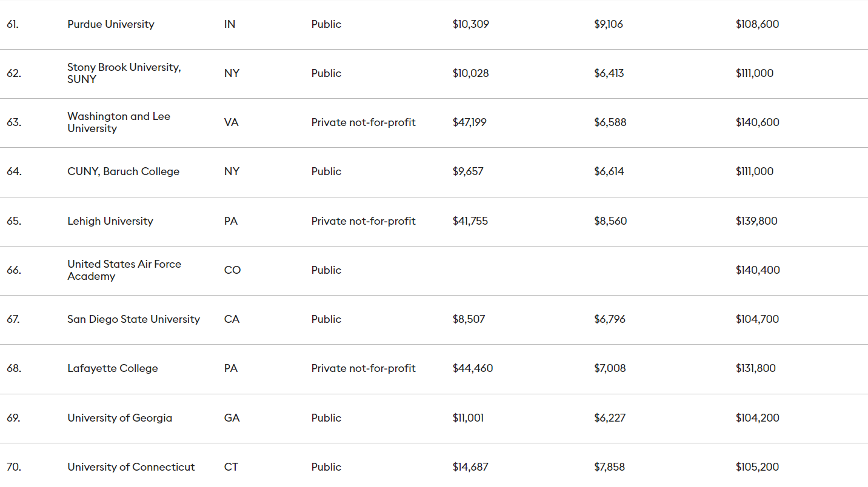Select the University of Georgia entry
Viewport: 868px width, 487px height.
click(119, 418)
